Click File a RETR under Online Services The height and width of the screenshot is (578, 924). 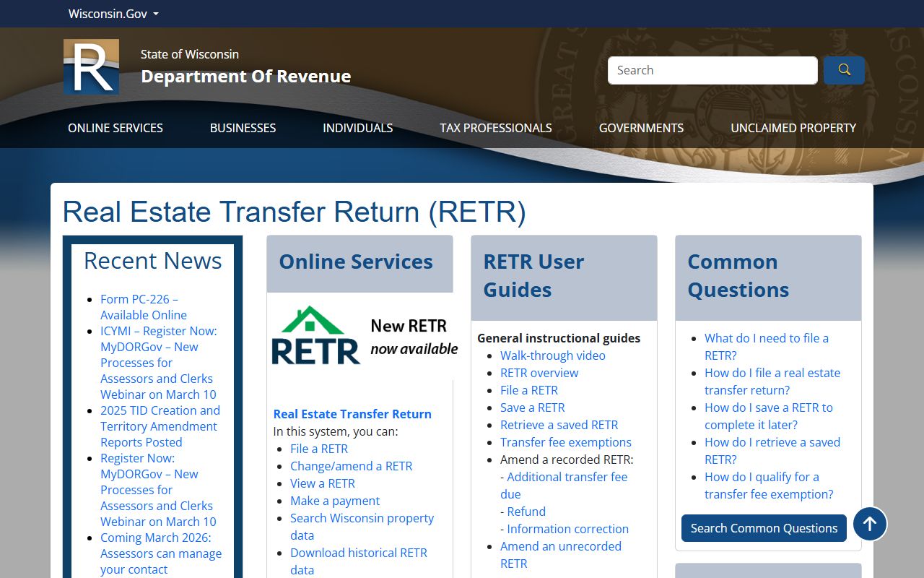(319, 449)
